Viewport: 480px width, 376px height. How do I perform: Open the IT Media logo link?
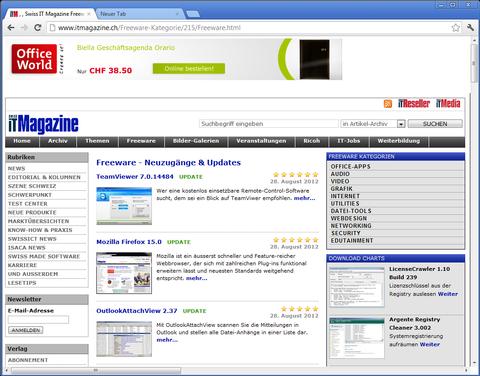(x=448, y=103)
